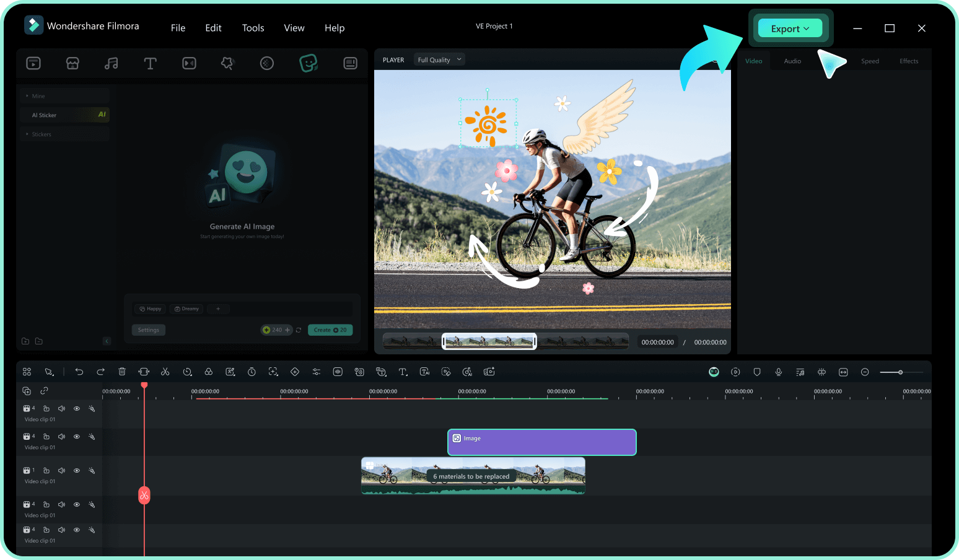Select the purple Image clip on timeline
The height and width of the screenshot is (560, 959).
coord(542,442)
